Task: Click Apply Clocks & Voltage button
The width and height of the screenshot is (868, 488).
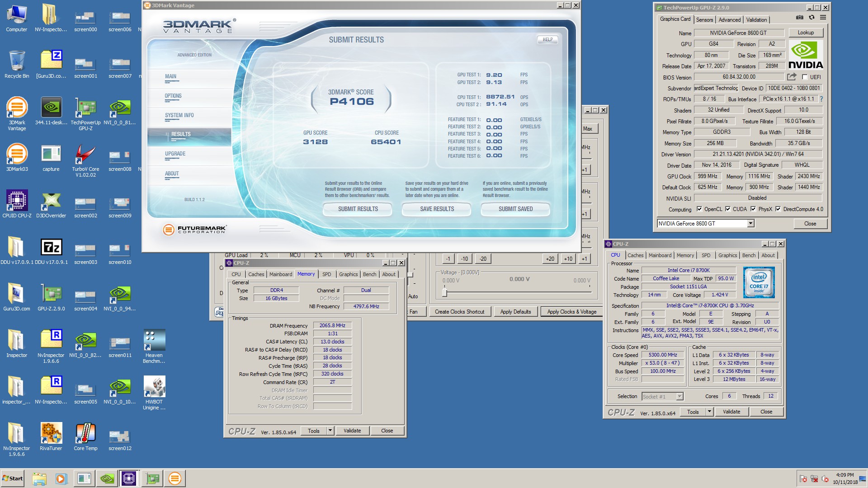Action: (571, 311)
